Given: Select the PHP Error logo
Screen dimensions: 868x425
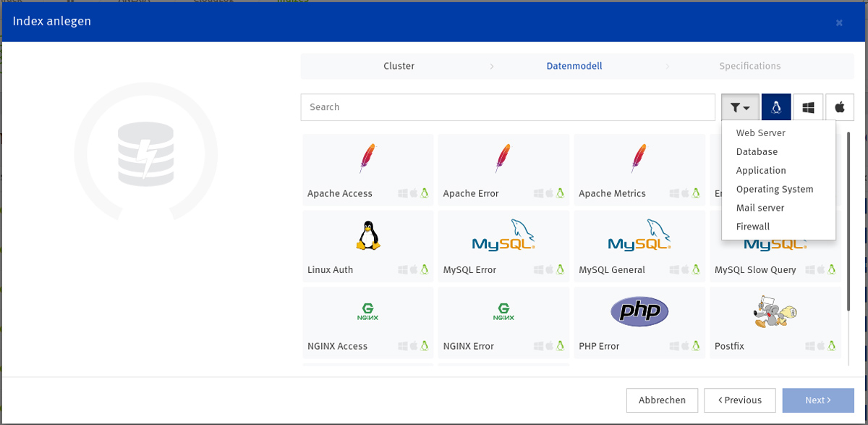Looking at the screenshot, I should point(639,312).
